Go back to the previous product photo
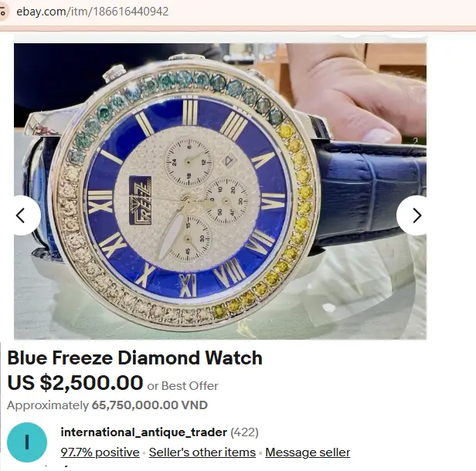This screenshot has height=471, width=476. 24,215
